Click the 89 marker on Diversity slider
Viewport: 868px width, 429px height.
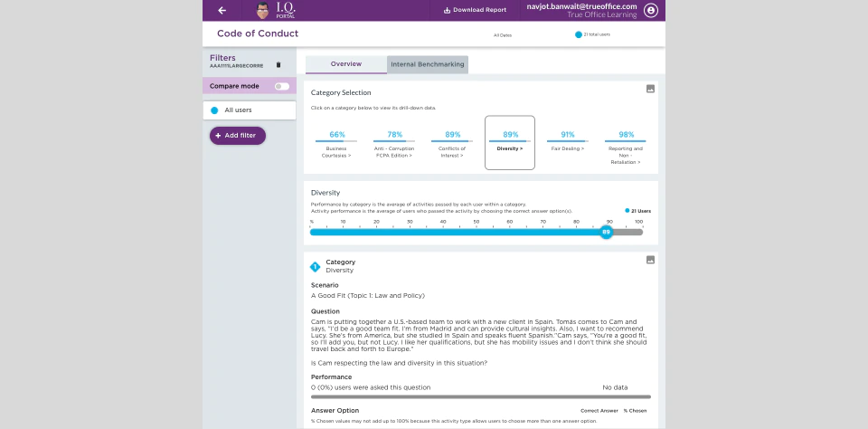coord(606,233)
